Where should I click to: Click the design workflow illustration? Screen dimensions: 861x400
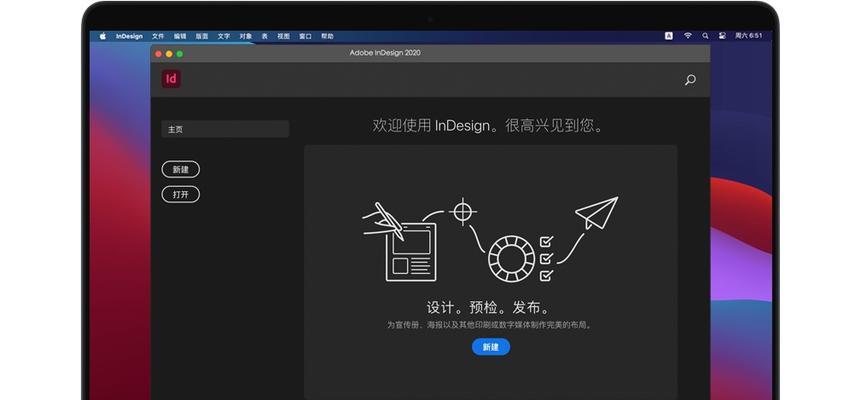[x=490, y=240]
